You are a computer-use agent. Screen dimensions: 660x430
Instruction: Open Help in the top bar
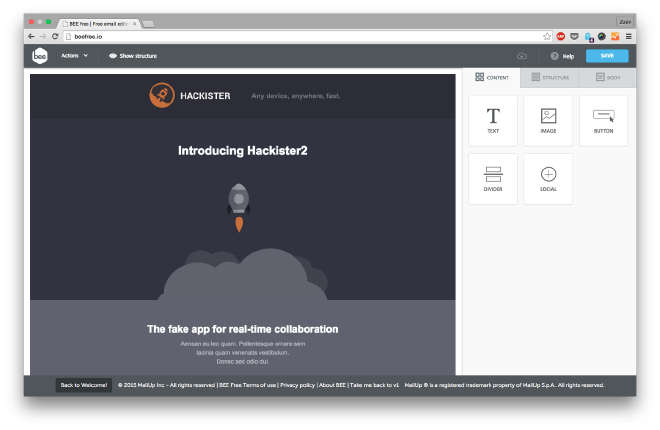click(562, 56)
